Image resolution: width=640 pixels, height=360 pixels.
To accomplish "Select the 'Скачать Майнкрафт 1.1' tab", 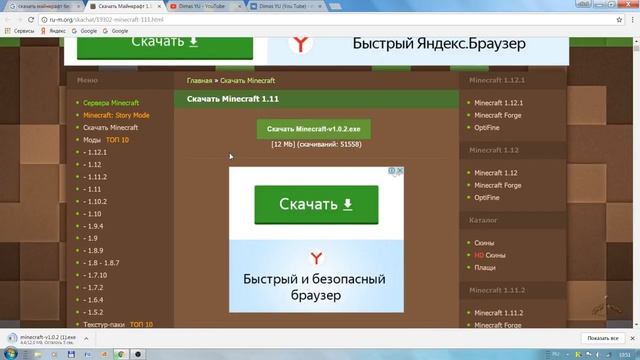I will click(124, 7).
